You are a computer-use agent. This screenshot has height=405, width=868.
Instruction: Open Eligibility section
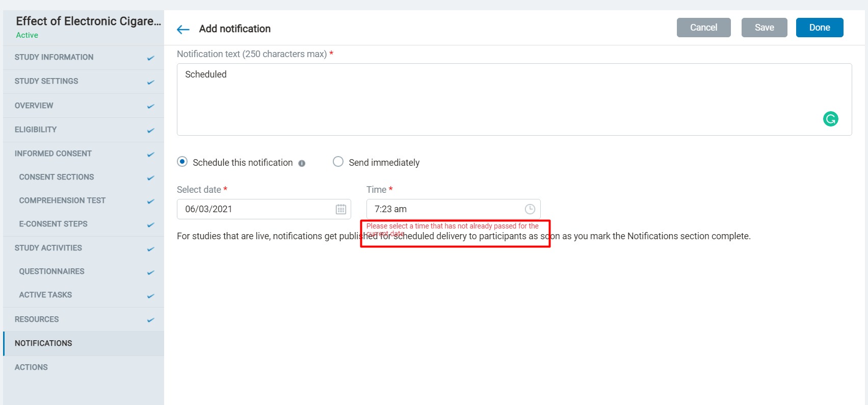tap(84, 130)
